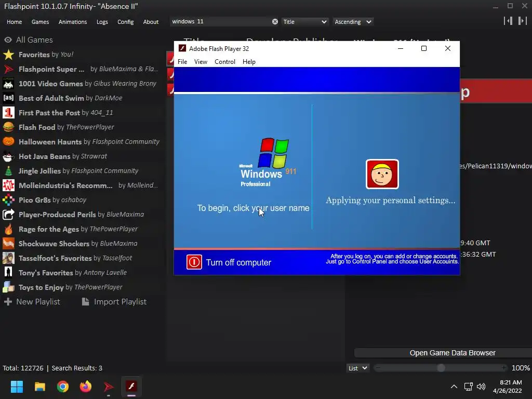Open Toys to Enjoy blocks icon
The width and height of the screenshot is (532, 399).
[8, 287]
